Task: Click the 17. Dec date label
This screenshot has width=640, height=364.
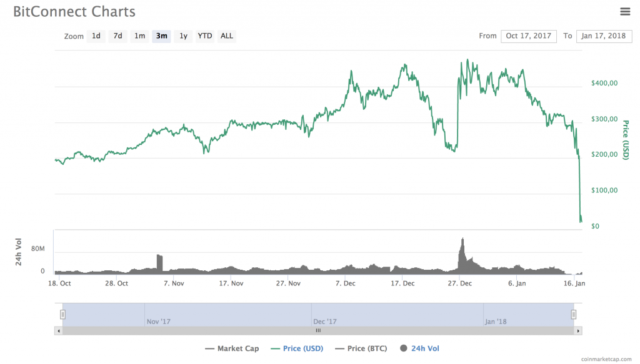Action: click(402, 283)
